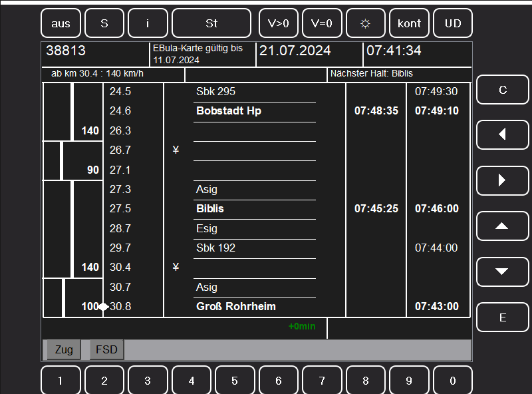This screenshot has width=532, height=394.
Task: Click the right arrow navigation button
Action: coord(502,180)
